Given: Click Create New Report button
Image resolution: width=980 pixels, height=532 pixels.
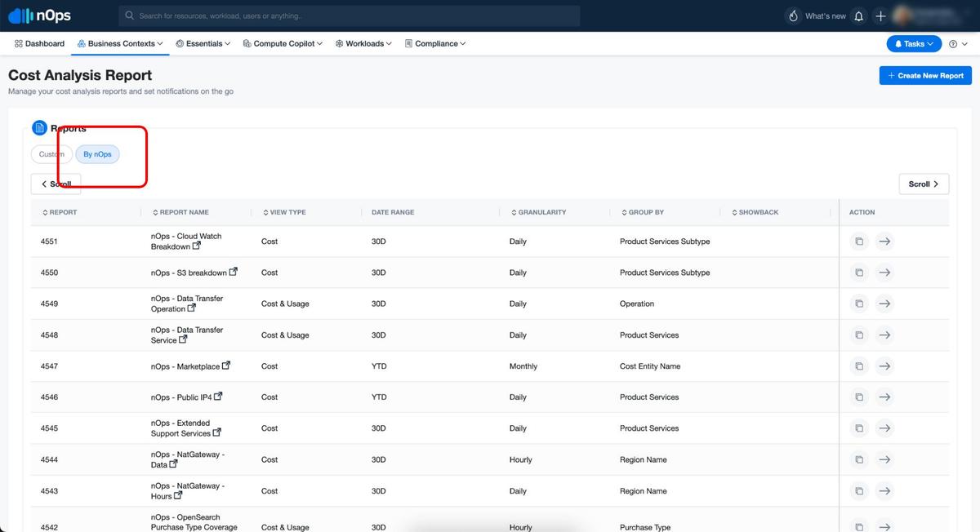Looking at the screenshot, I should pos(925,76).
